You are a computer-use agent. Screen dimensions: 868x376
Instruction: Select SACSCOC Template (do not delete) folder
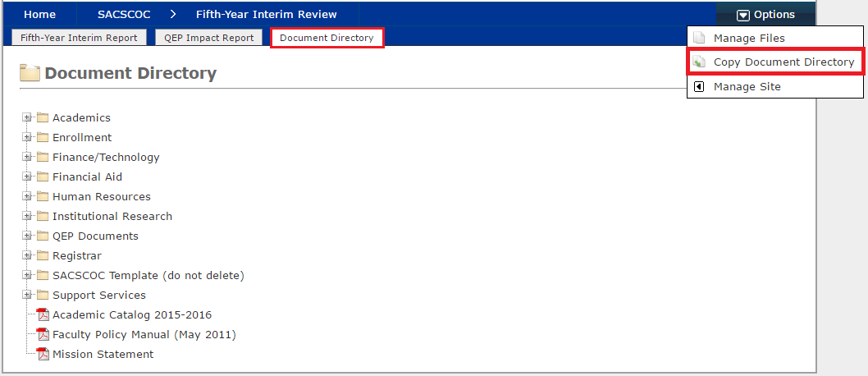148,275
